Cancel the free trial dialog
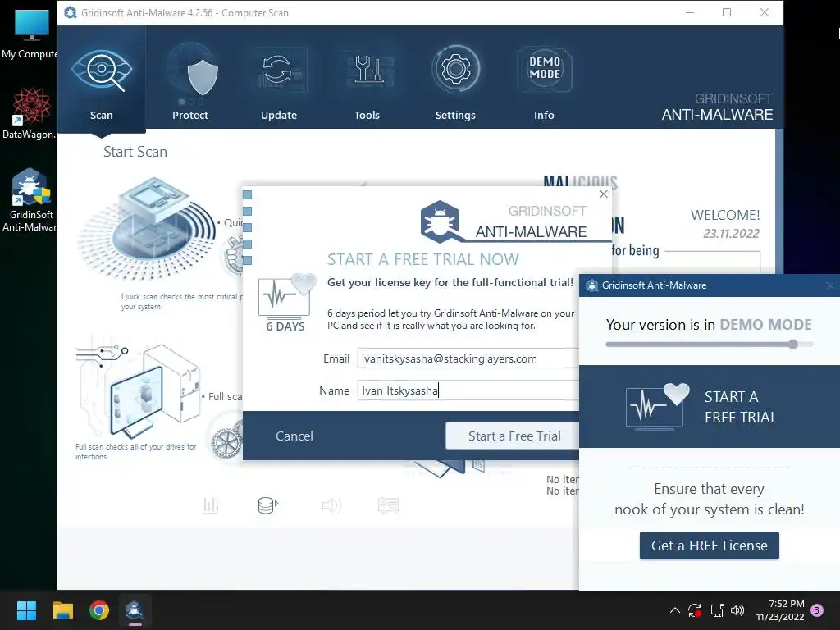This screenshot has width=840, height=630. [x=294, y=436]
